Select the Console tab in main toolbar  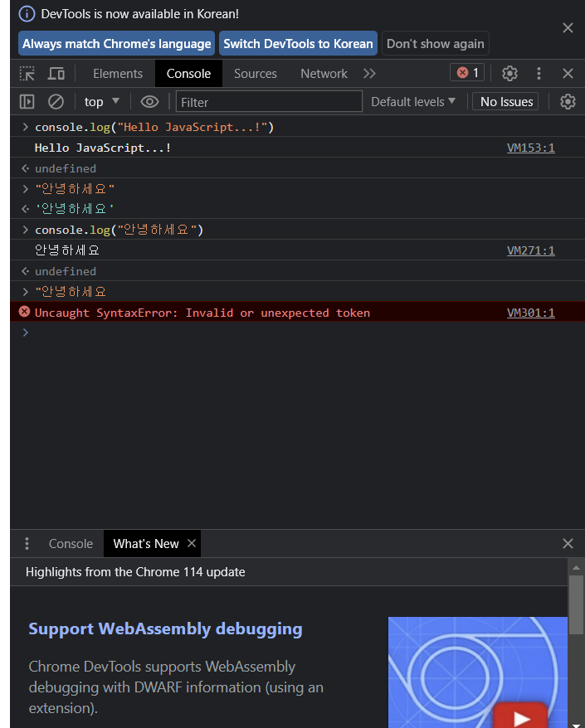188,73
